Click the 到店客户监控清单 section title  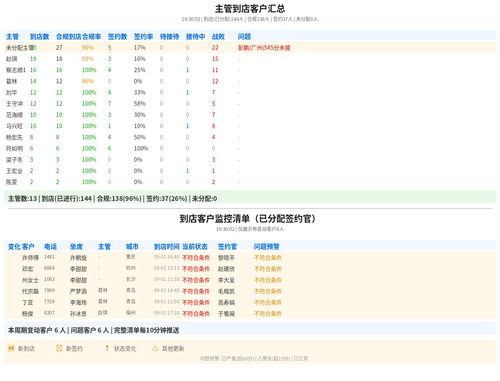(247, 219)
